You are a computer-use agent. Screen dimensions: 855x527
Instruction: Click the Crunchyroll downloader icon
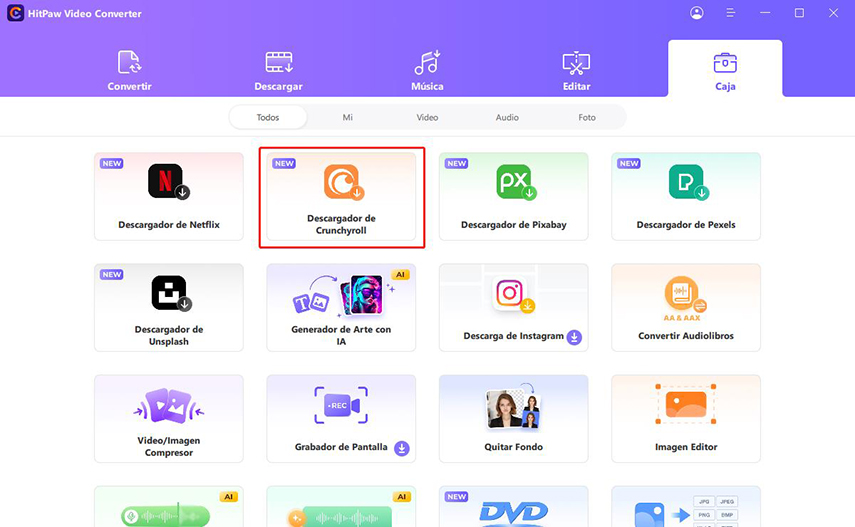(344, 182)
